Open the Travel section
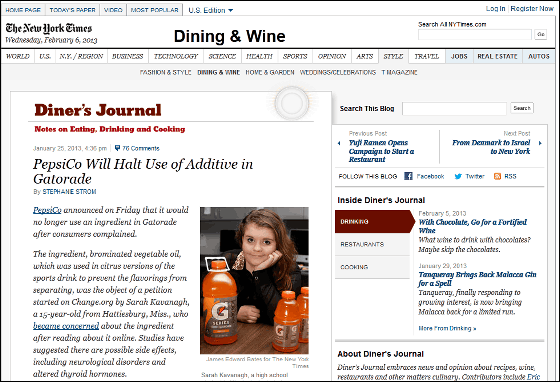The width and height of the screenshot is (560, 382). pyautogui.click(x=427, y=56)
